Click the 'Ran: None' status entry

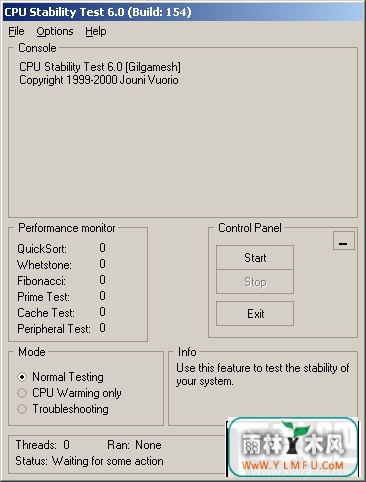pos(134,445)
